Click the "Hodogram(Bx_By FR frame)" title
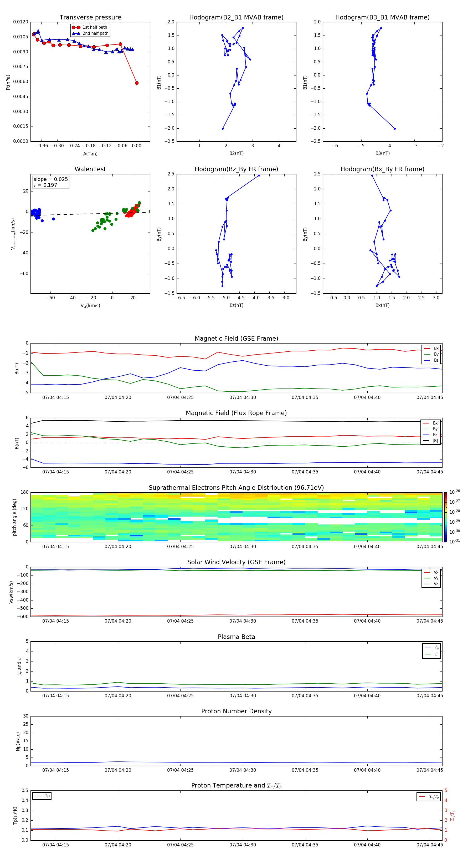 click(x=382, y=169)
